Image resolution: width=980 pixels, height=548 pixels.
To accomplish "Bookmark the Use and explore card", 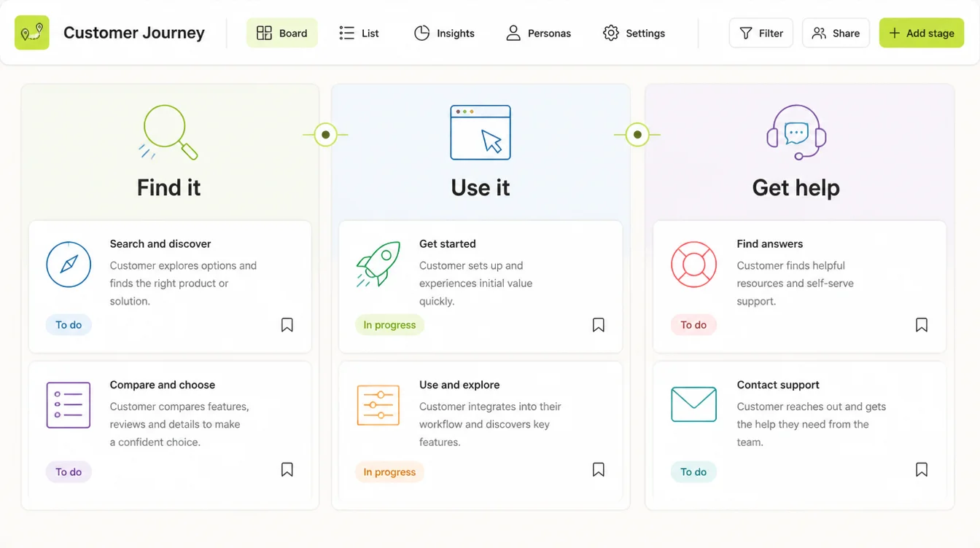I will (599, 470).
